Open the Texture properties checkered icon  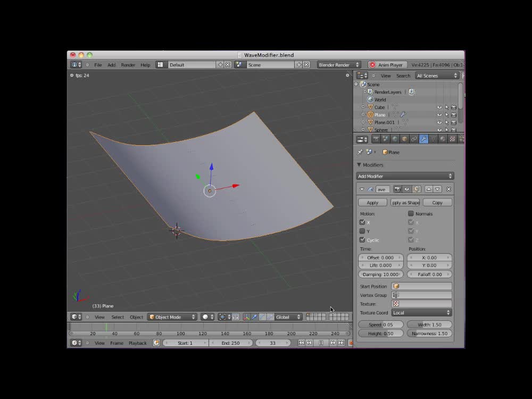click(452, 139)
